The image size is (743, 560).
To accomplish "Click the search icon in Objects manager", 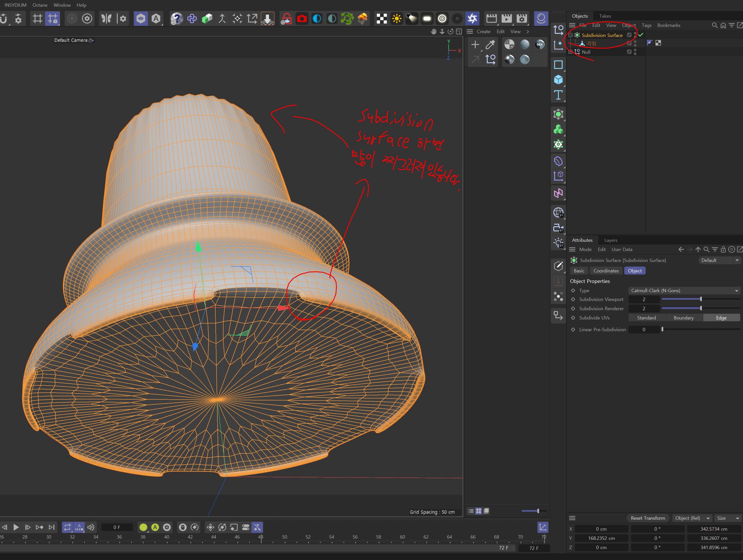I will coord(714,25).
